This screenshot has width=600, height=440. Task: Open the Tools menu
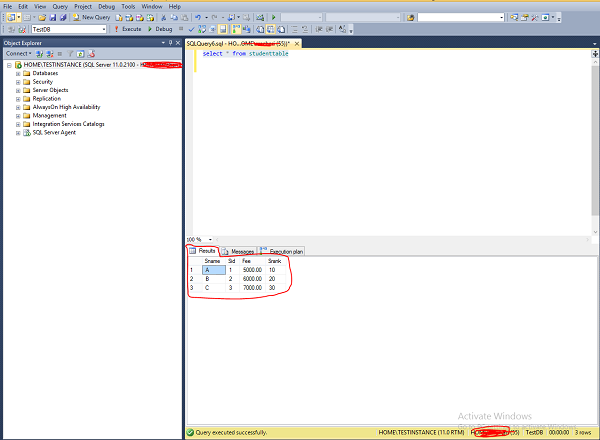coord(128,7)
